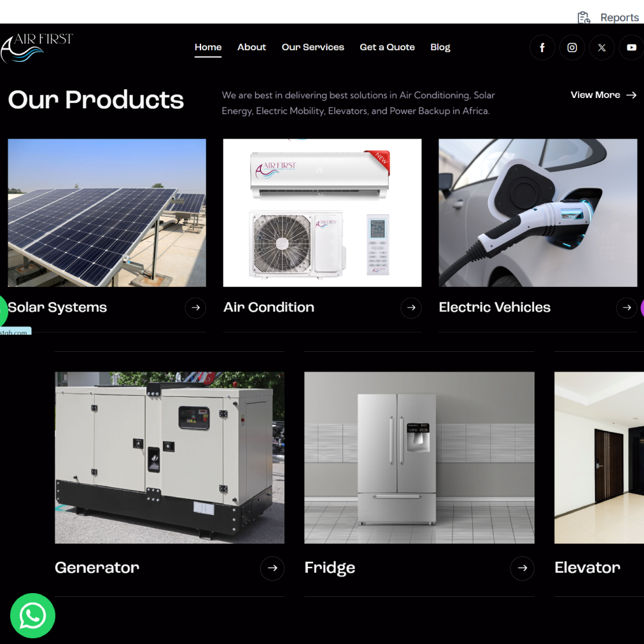Viewport: 644px width, 644px height.
Task: Open the Instagram social icon
Action: pyautogui.click(x=572, y=48)
